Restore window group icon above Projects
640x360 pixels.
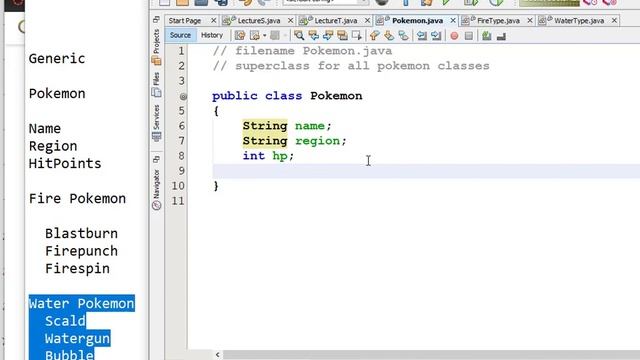tap(156, 19)
